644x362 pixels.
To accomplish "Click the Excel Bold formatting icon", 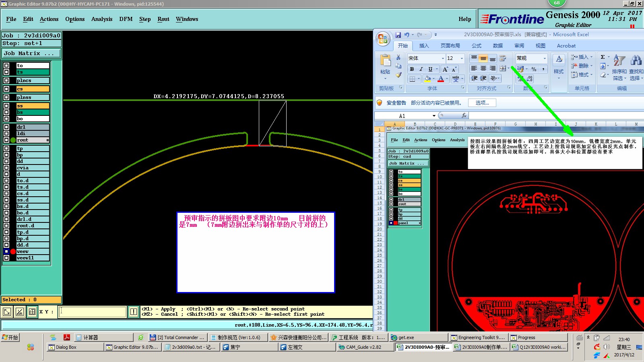I will click(412, 69).
